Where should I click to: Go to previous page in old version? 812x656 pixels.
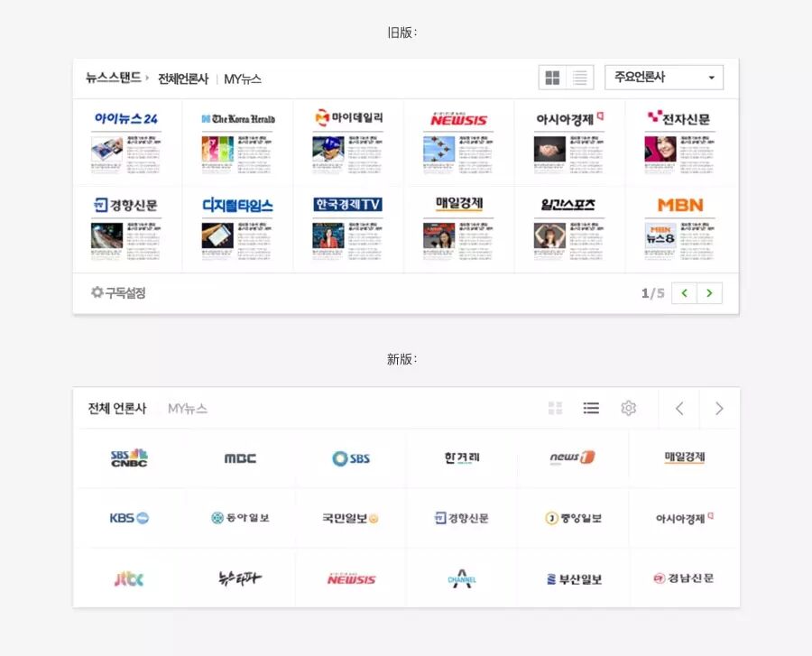coord(684,293)
